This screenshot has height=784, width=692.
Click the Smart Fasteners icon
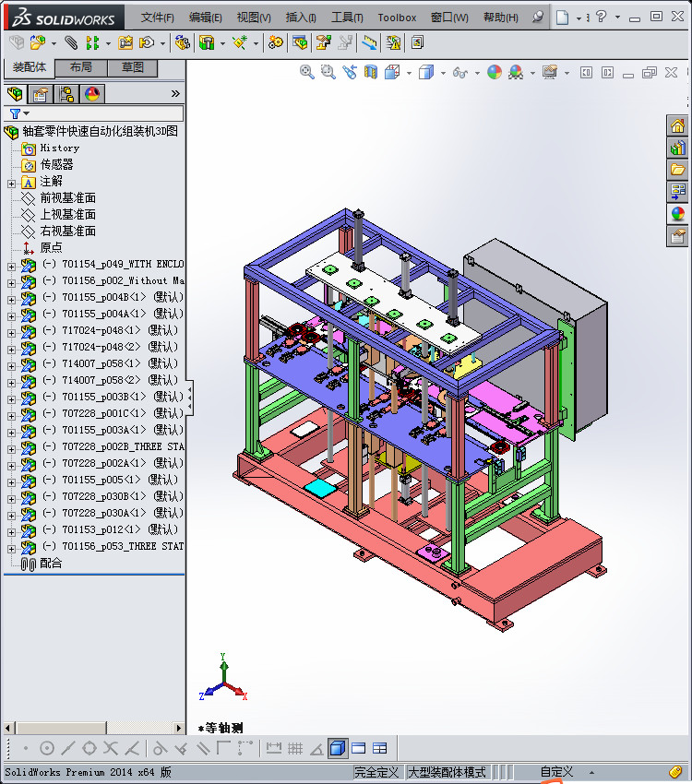pyautogui.click(x=125, y=43)
